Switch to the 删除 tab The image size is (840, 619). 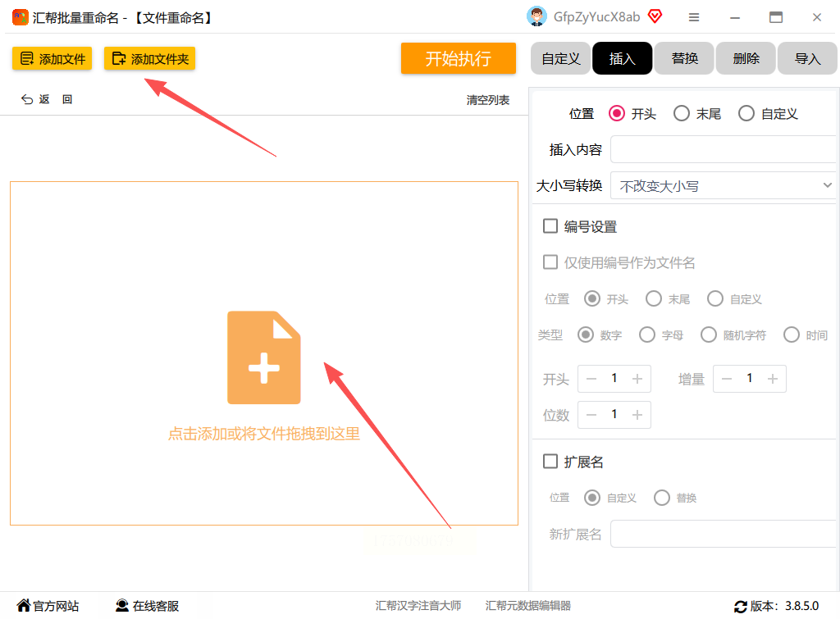pos(746,58)
